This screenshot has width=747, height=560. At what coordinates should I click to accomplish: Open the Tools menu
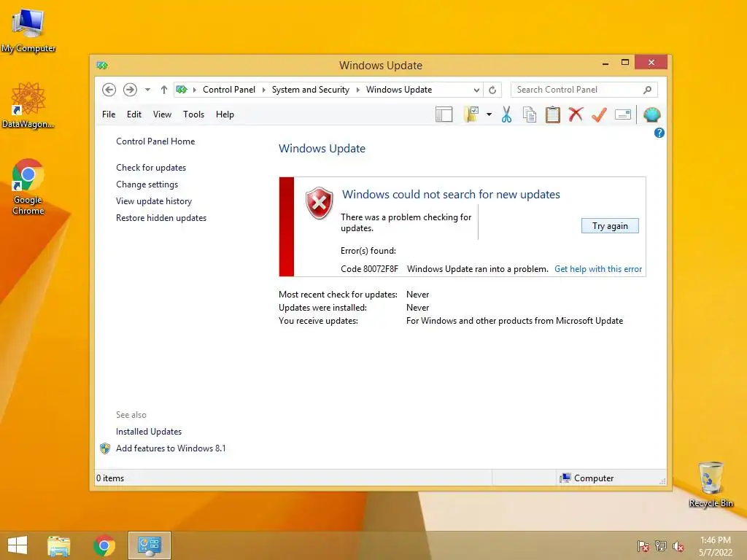[x=193, y=114]
